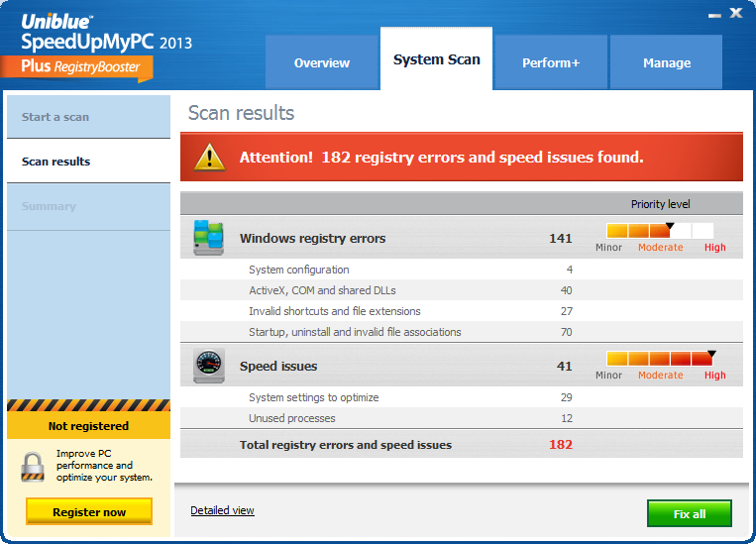The image size is (756, 544).
Task: Click the Uniblue SpeedUpMyPC logo
Action: 106,33
